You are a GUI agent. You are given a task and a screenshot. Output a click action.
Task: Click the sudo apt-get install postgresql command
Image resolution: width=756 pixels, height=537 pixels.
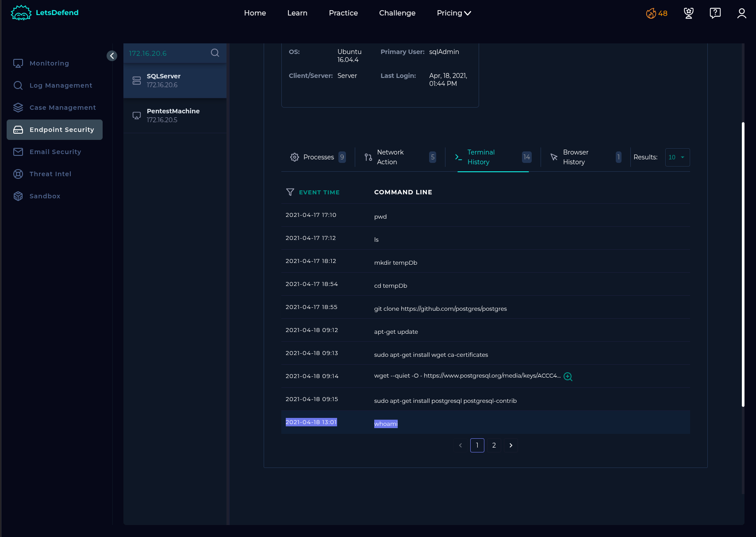click(445, 401)
